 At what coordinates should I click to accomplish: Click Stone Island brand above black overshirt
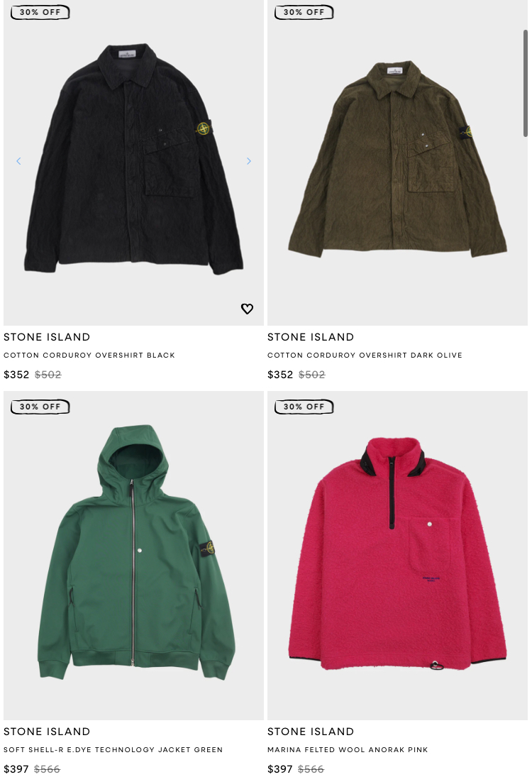[x=47, y=337]
